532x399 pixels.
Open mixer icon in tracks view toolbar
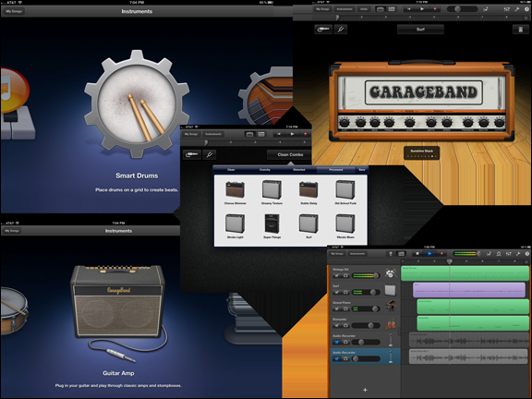click(508, 253)
